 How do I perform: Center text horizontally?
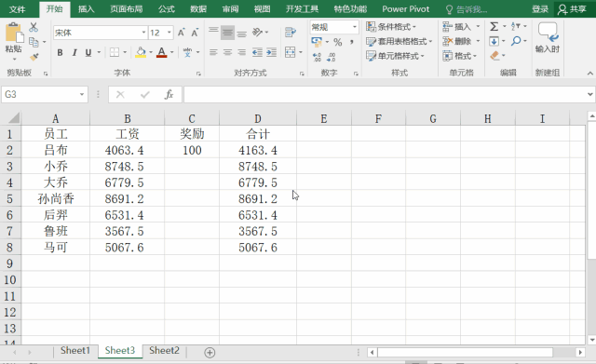[x=227, y=52]
